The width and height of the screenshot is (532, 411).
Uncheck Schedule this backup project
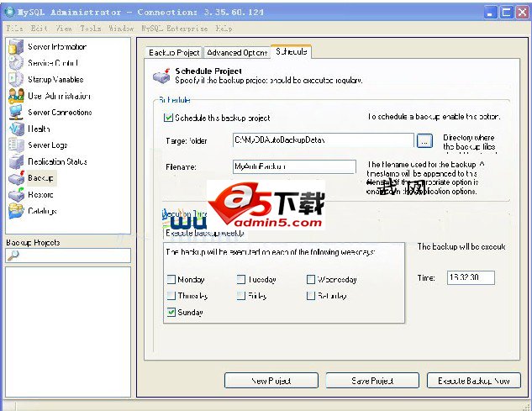(x=168, y=118)
